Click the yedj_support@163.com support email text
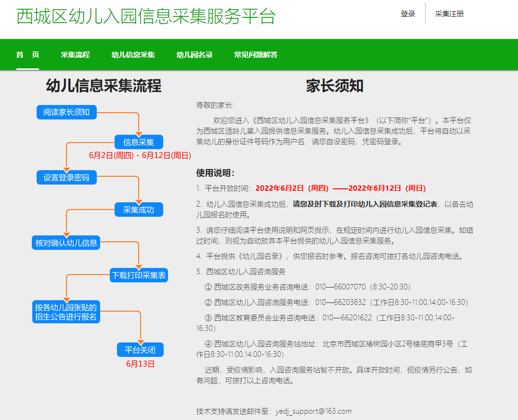 tap(313, 411)
